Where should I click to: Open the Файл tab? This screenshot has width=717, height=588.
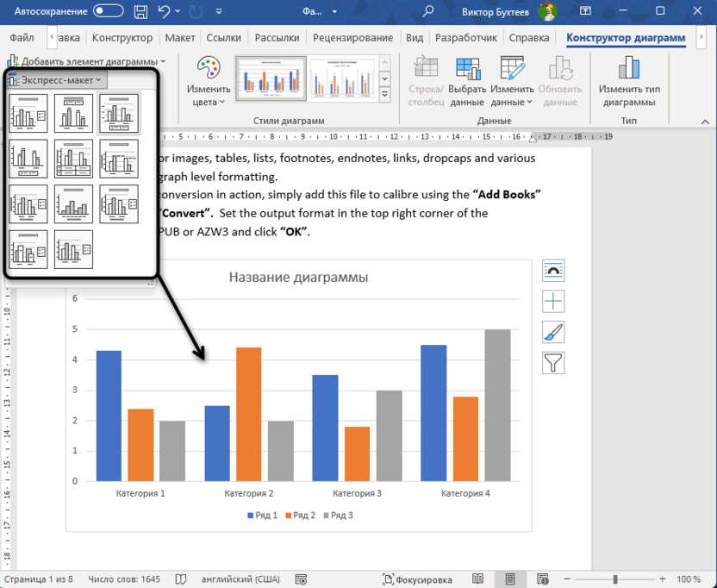[x=22, y=38]
